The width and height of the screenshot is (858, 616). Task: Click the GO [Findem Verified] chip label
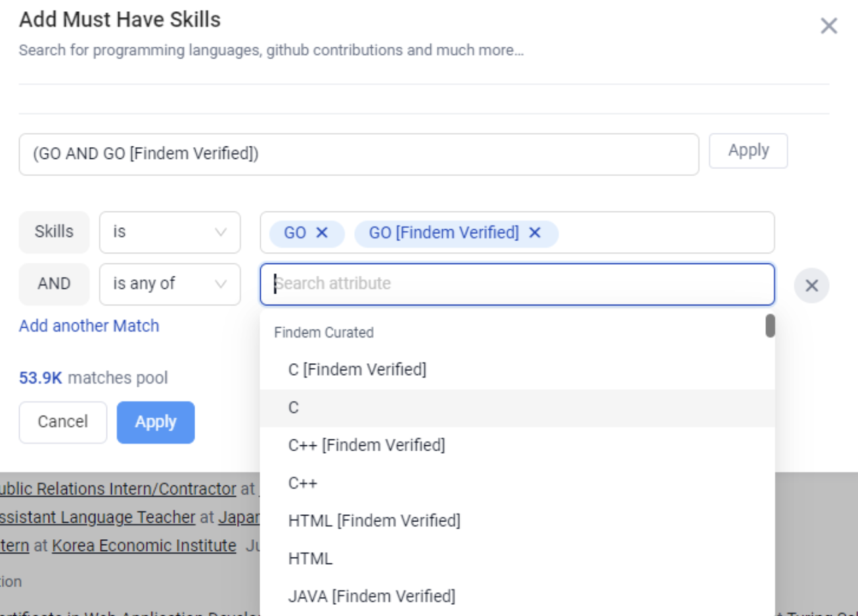click(443, 232)
